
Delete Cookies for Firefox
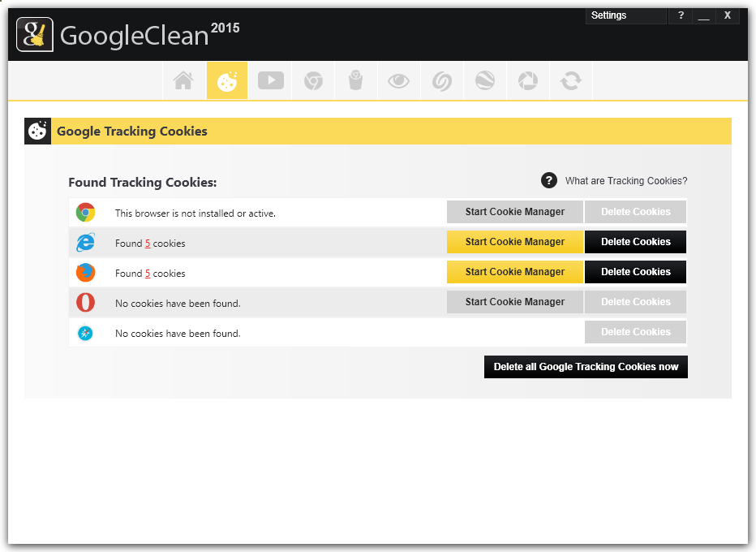coord(635,272)
